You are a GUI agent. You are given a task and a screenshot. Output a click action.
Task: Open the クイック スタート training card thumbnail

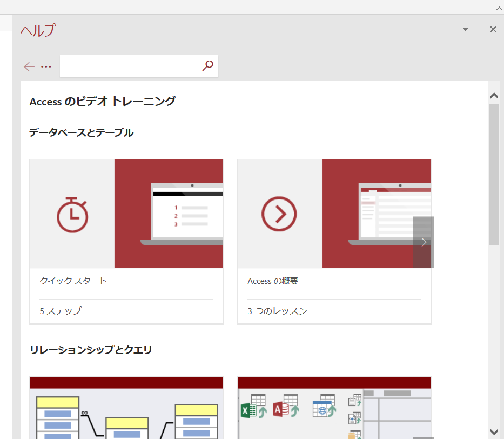[126, 214]
